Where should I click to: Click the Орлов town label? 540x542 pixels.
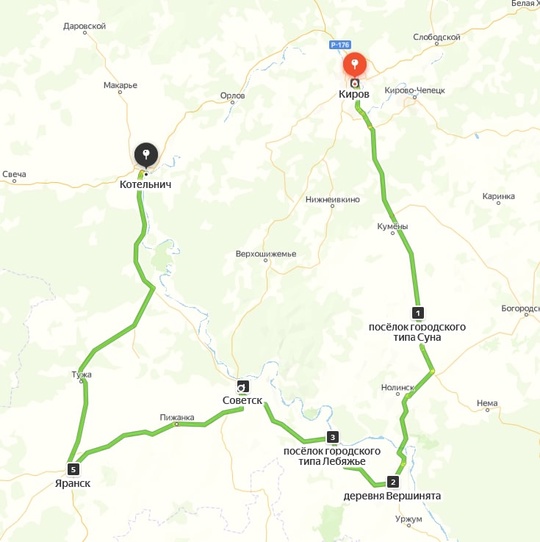[x=233, y=95]
